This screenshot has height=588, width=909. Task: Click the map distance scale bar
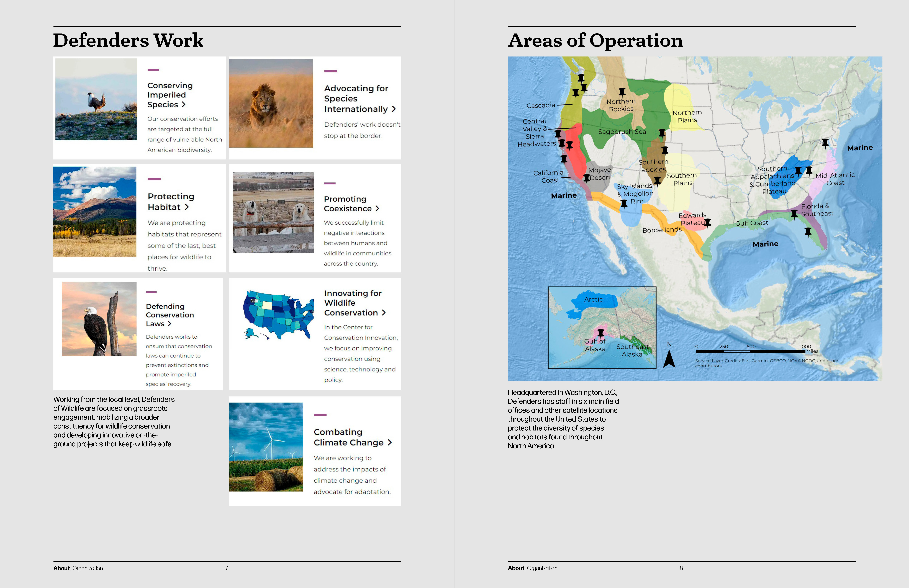click(751, 351)
